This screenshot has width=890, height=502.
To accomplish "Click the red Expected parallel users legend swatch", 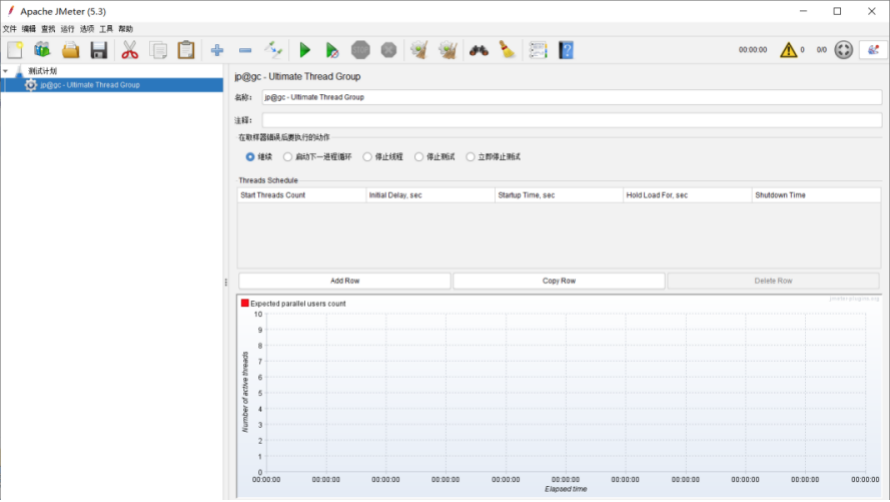I will 245,303.
